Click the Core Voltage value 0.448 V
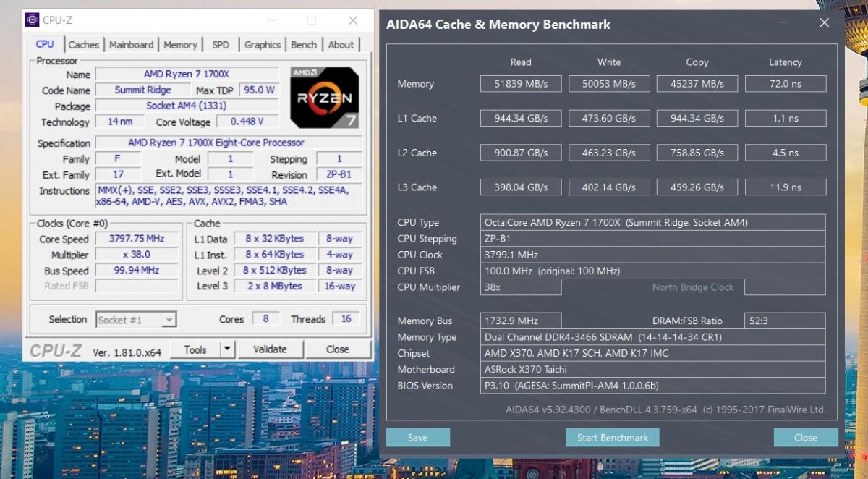The width and height of the screenshot is (868, 479). click(x=247, y=122)
